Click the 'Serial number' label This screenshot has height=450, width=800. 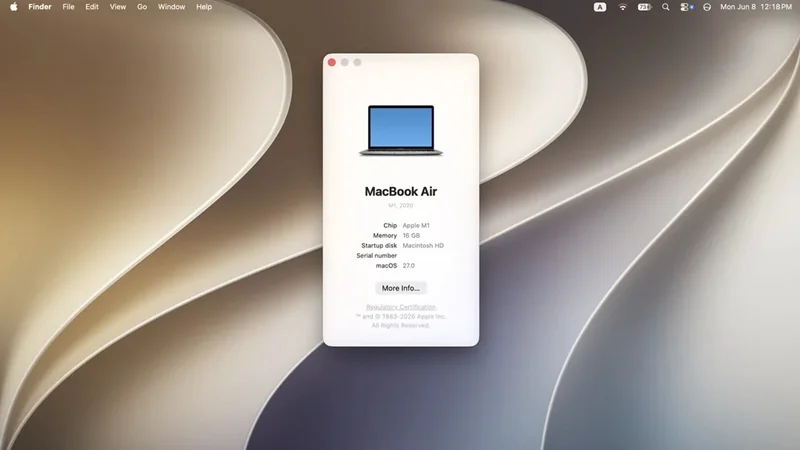pos(377,256)
